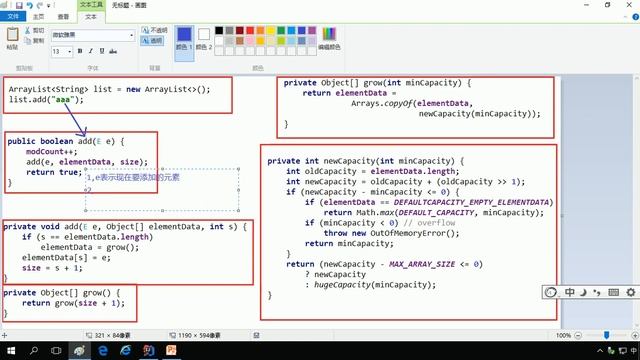Pick the lime green palette color

pos(281,40)
